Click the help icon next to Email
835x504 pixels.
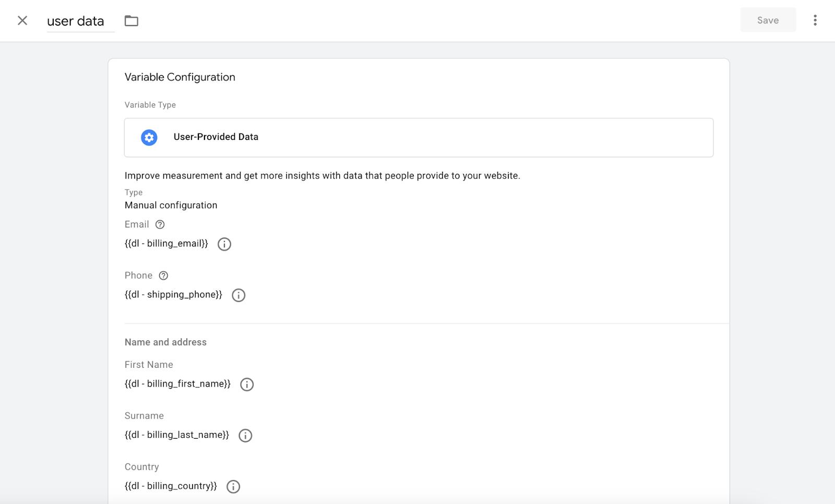[x=160, y=224]
